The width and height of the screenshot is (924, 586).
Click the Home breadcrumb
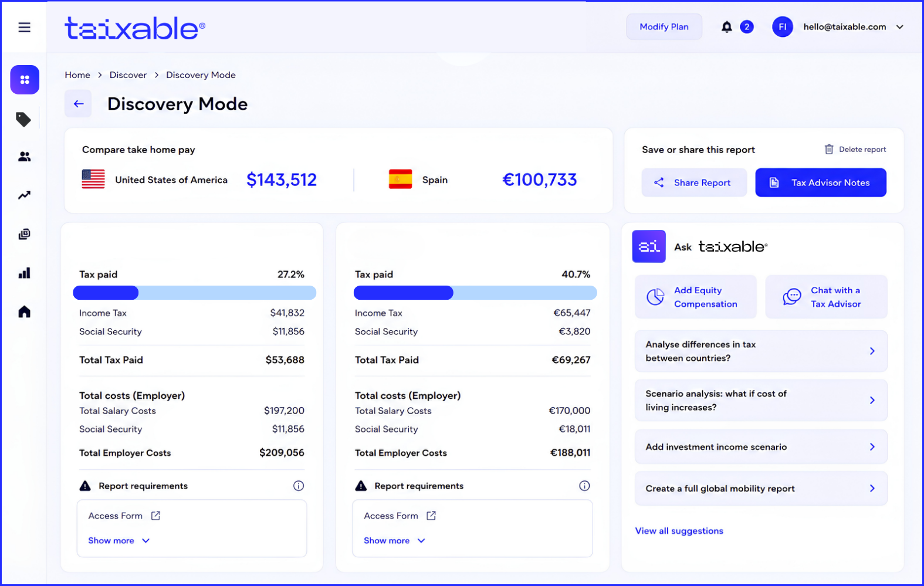(77, 75)
